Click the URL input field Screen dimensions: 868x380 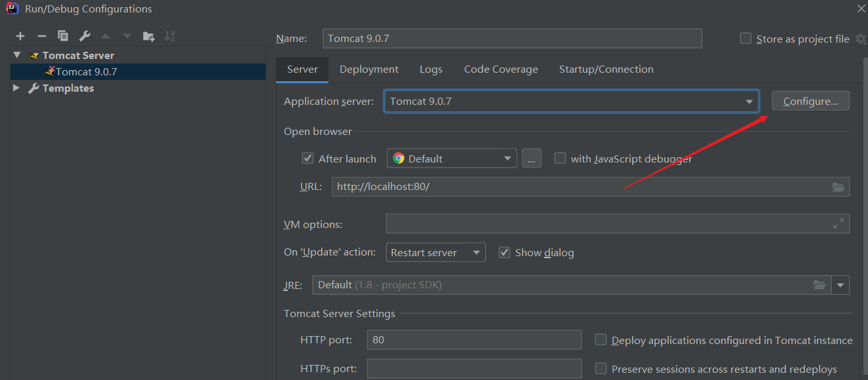tap(591, 187)
